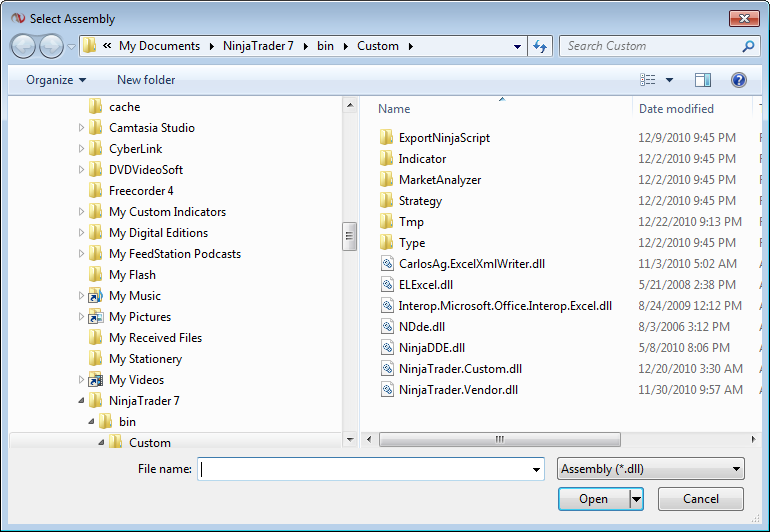Click in the File name text field
This screenshot has width=770, height=532.
[x=365, y=469]
